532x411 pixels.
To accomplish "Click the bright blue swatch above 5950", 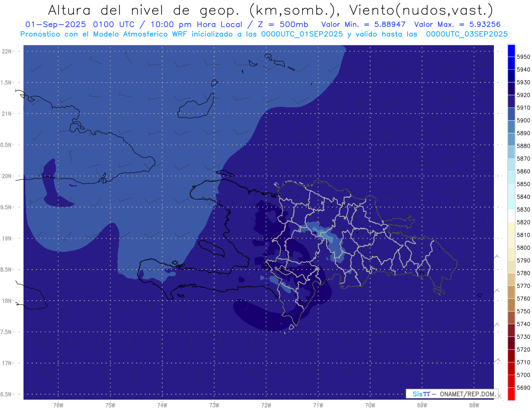I will (x=511, y=51).
